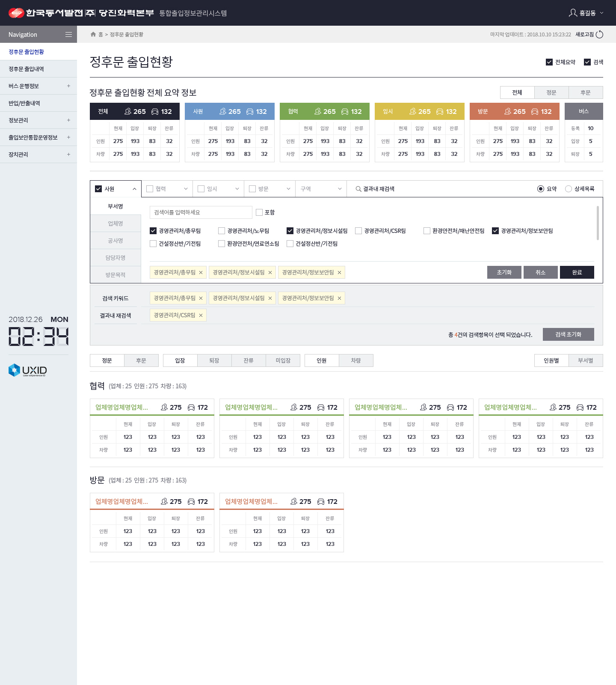Click the 검색어를 입력하세요 input field

201,212
